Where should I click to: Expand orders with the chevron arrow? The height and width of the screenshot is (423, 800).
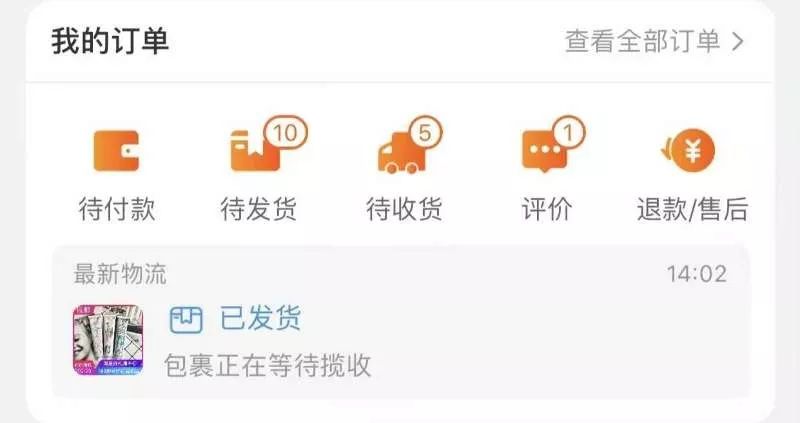(x=737, y=41)
